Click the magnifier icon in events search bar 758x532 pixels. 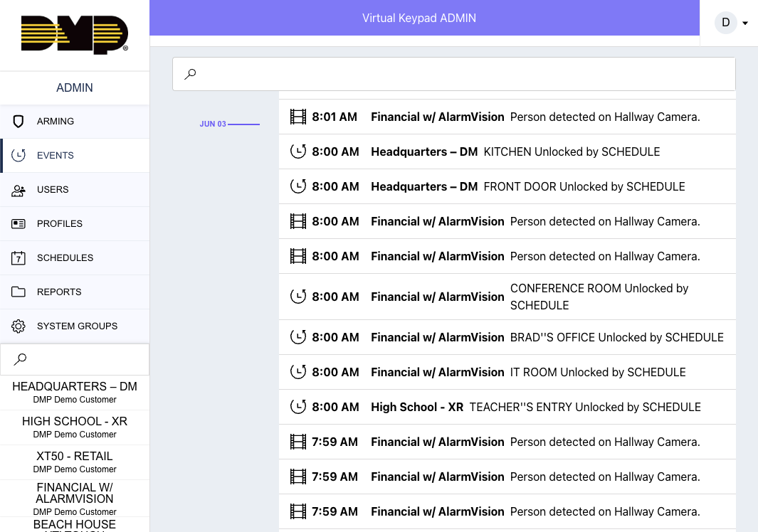pyautogui.click(x=191, y=74)
